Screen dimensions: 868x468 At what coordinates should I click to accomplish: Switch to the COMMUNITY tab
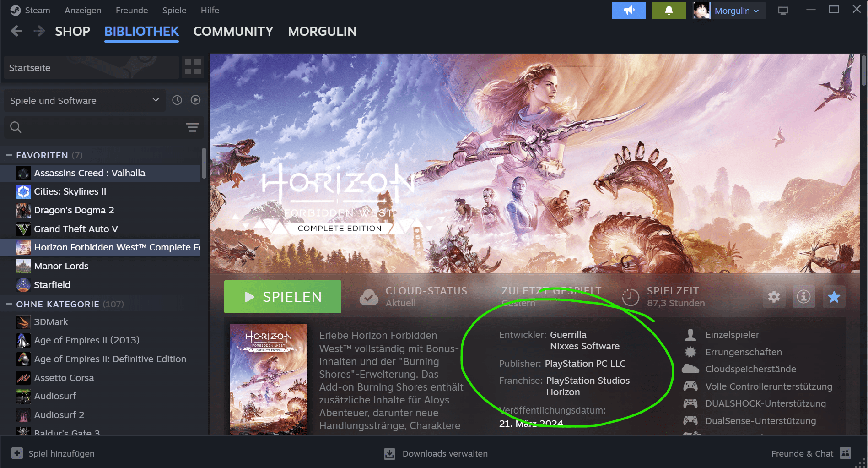pyautogui.click(x=233, y=31)
